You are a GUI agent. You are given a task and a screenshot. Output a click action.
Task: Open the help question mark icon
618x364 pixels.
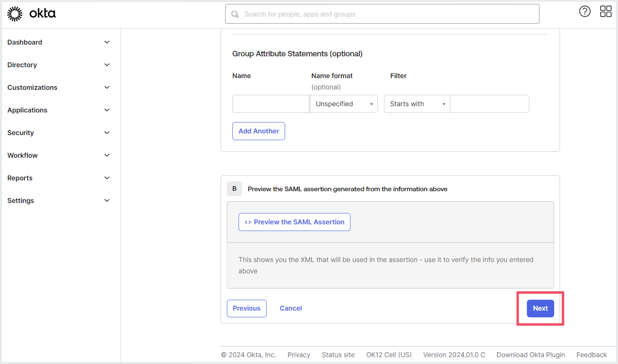585,12
